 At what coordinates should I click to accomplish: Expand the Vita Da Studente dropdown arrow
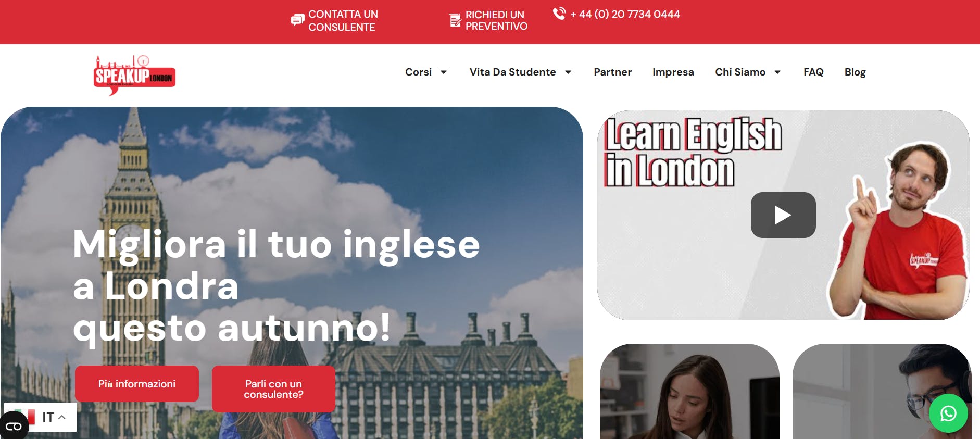568,72
